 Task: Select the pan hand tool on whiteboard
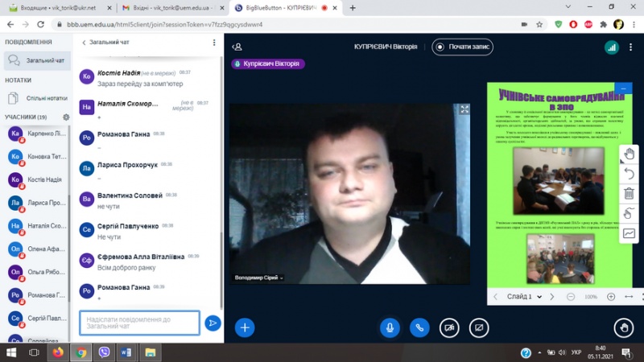tap(629, 154)
